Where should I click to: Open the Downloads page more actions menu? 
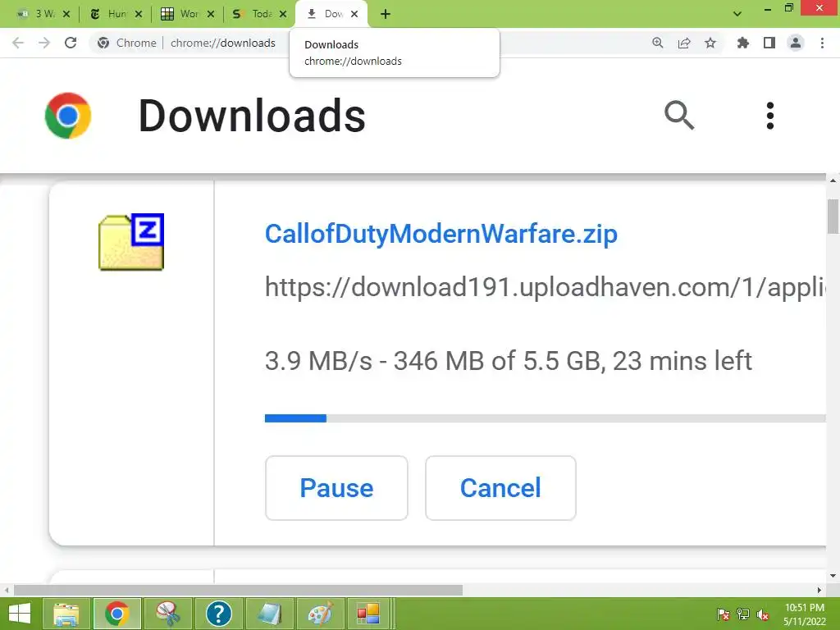[769, 116]
